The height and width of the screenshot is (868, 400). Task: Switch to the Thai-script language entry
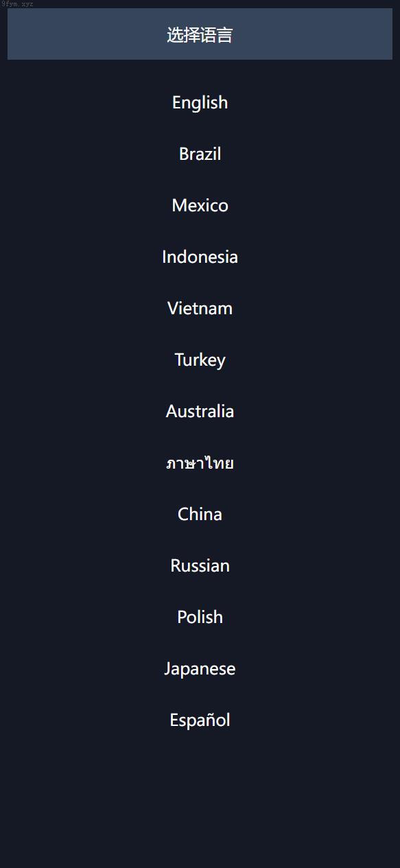coord(200,463)
